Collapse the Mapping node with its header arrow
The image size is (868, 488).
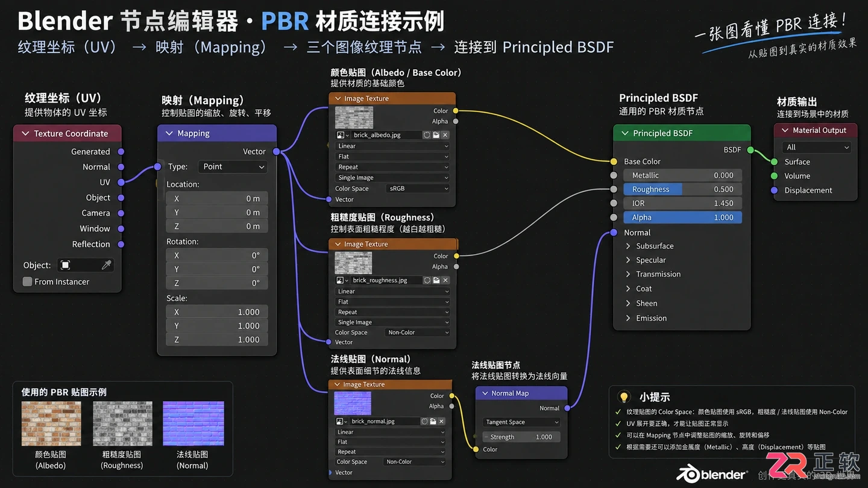point(169,133)
